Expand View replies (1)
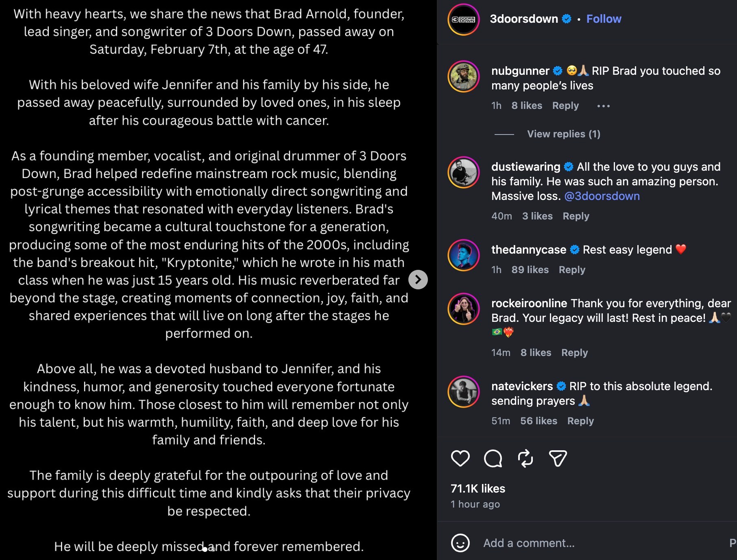Viewport: 737px width, 560px height. click(x=564, y=134)
